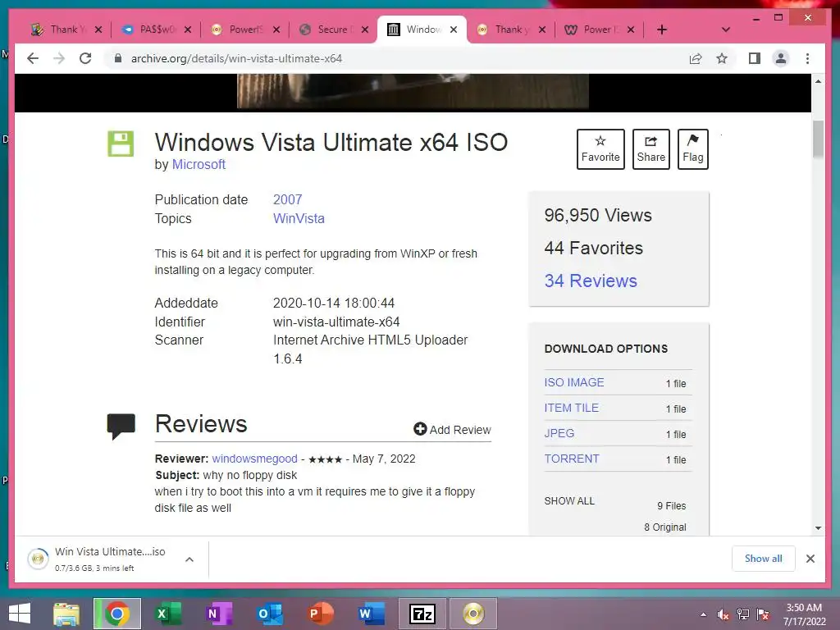This screenshot has width=840, height=630.
Task: Download the TORRENT file option
Action: 572,459
